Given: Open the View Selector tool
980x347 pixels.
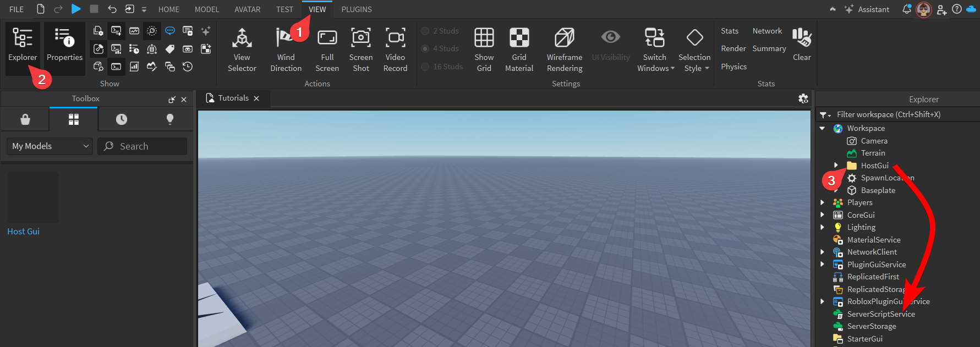Looking at the screenshot, I should click(x=242, y=49).
